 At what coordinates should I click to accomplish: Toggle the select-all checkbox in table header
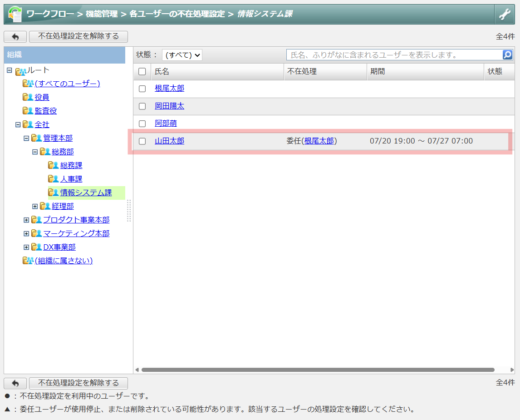tap(142, 71)
